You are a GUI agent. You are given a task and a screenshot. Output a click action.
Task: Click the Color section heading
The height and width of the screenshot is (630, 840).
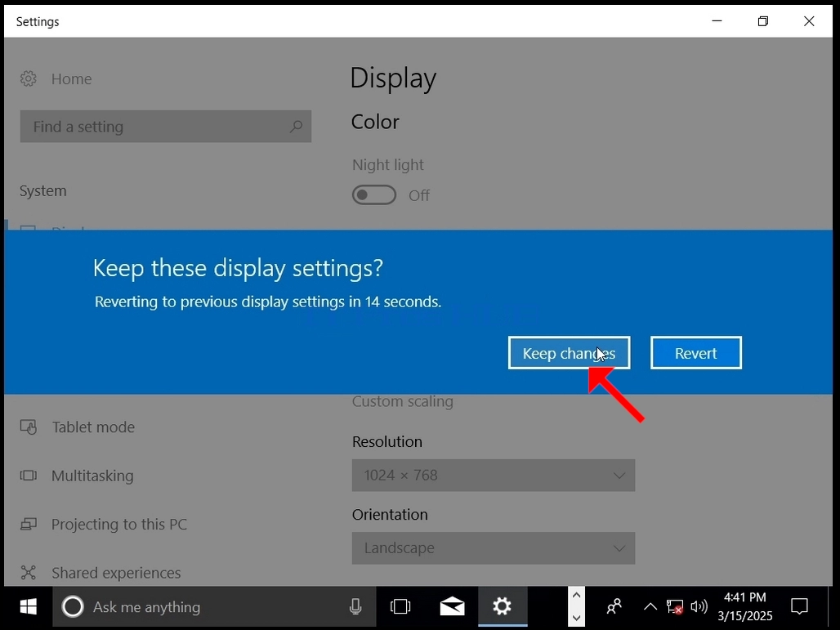[x=375, y=122]
